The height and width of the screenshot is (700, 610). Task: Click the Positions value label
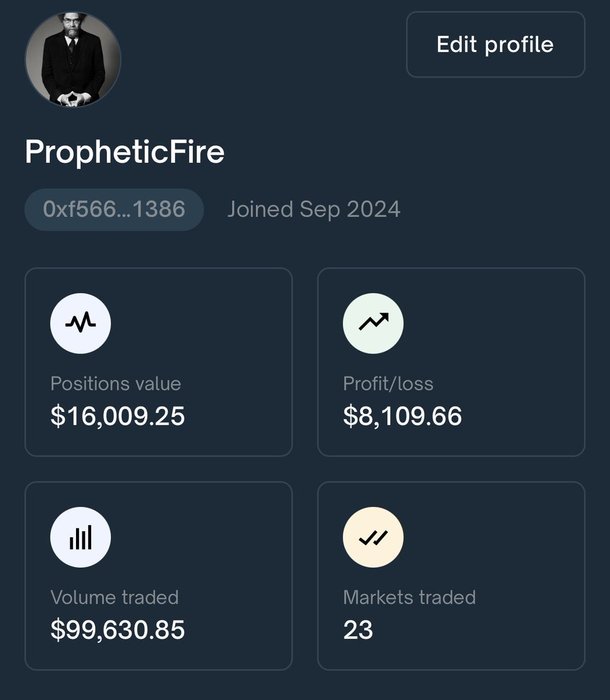click(x=116, y=383)
